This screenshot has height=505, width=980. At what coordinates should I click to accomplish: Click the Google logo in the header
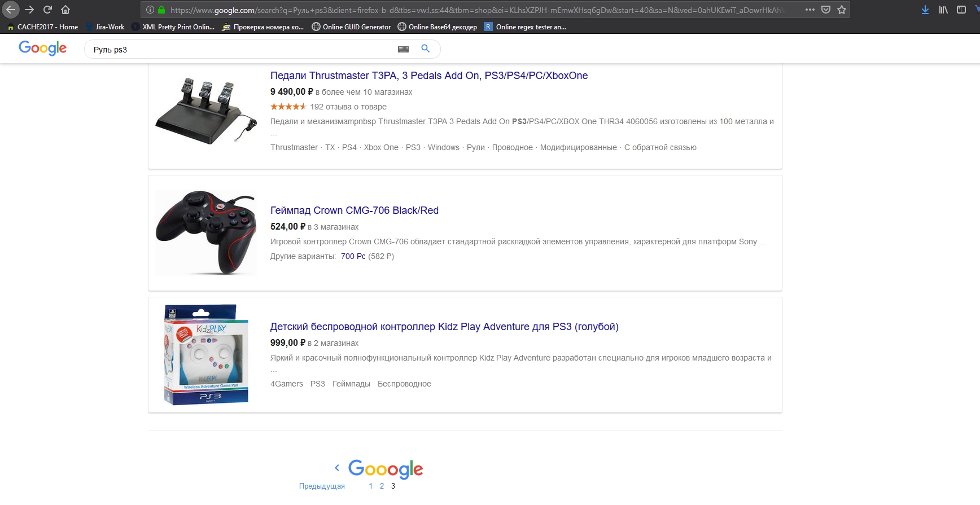click(x=43, y=48)
